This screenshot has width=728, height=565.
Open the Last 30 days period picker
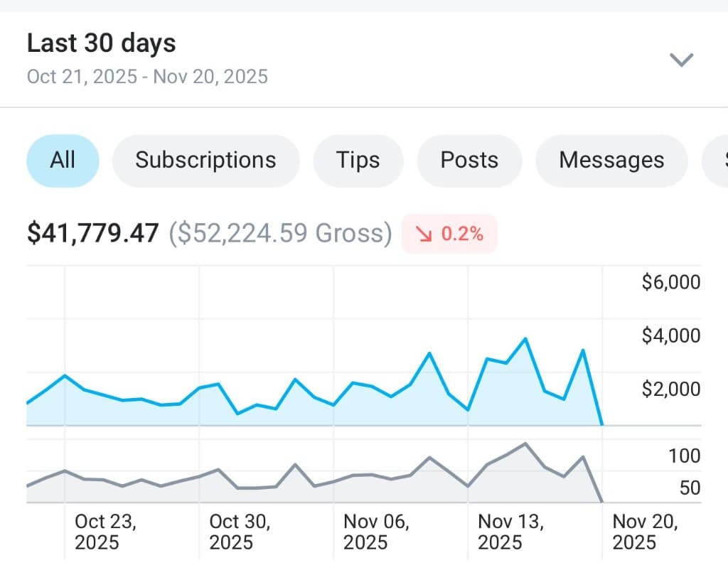click(101, 43)
